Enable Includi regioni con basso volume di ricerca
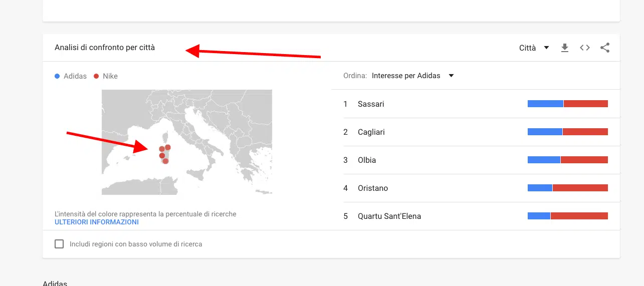Screen dimensions: 644x286 [59, 244]
